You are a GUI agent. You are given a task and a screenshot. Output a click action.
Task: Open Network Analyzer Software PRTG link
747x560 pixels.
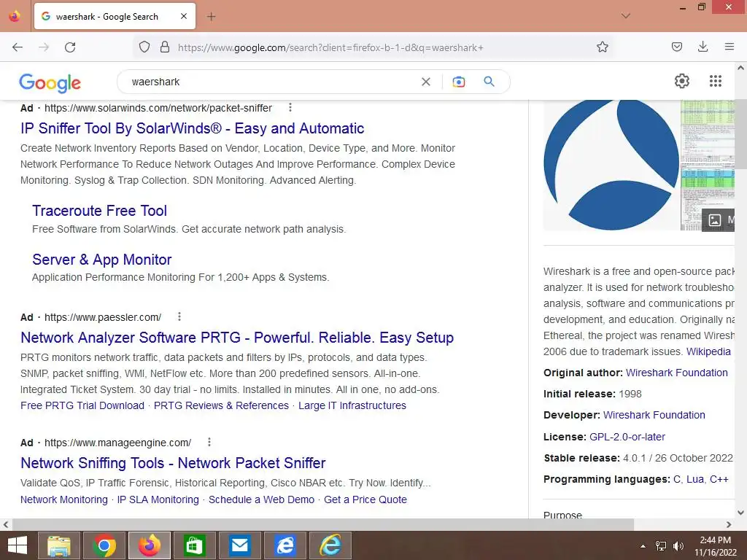click(x=237, y=338)
